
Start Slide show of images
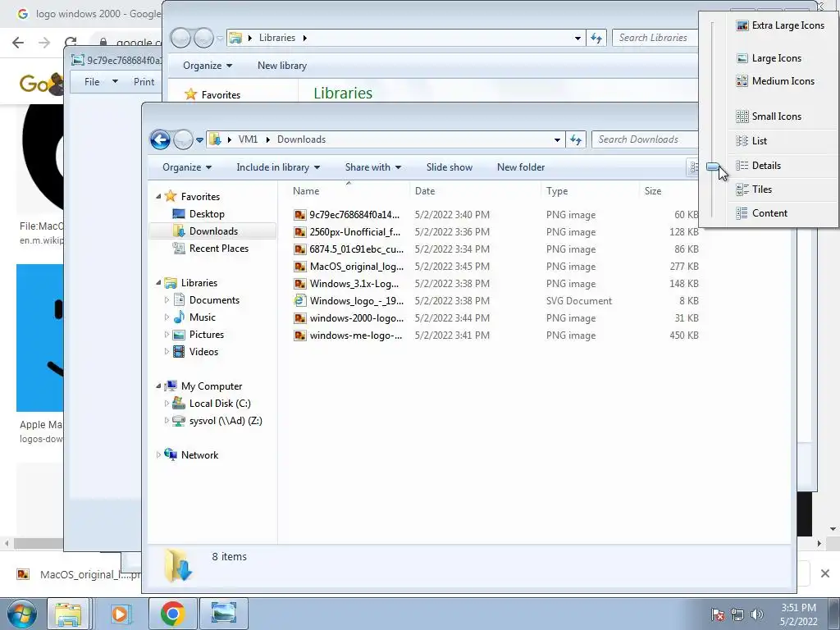(450, 167)
